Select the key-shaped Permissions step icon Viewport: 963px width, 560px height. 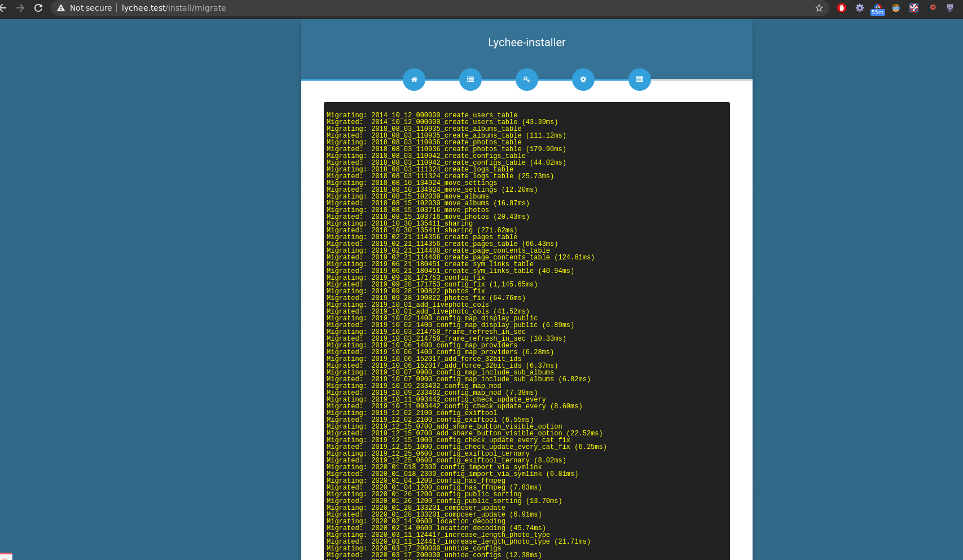point(527,80)
